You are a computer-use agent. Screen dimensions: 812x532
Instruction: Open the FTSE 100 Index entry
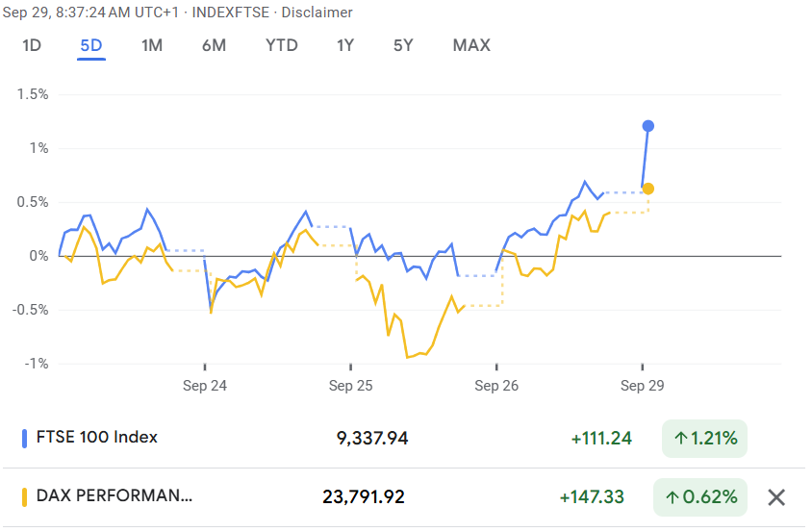(x=96, y=438)
